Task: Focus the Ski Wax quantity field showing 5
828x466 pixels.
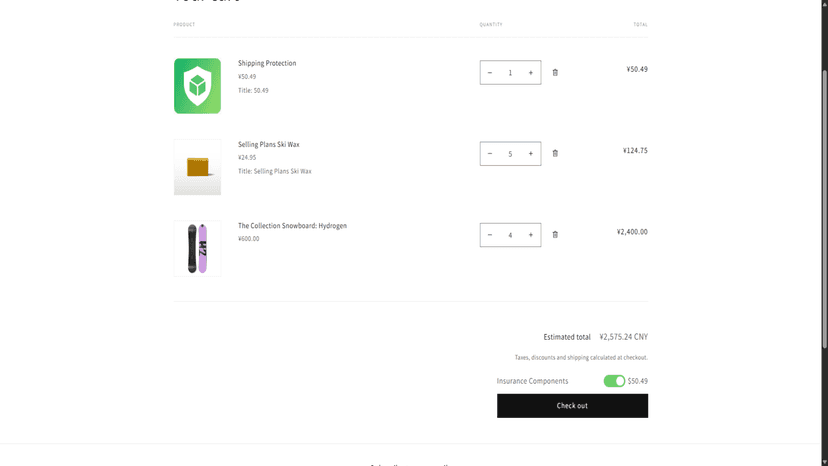Action: (x=510, y=154)
